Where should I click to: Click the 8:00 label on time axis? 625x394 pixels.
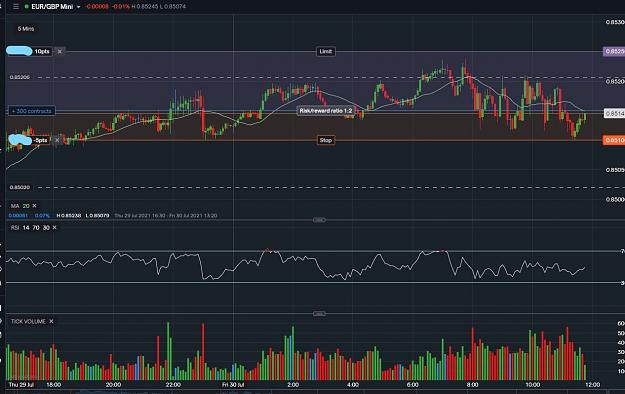point(472,385)
